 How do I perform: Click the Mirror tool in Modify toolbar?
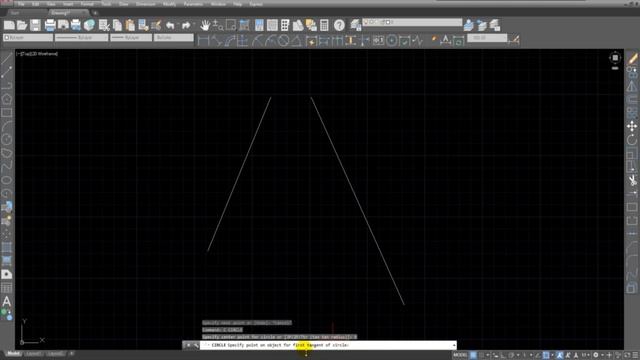632,86
